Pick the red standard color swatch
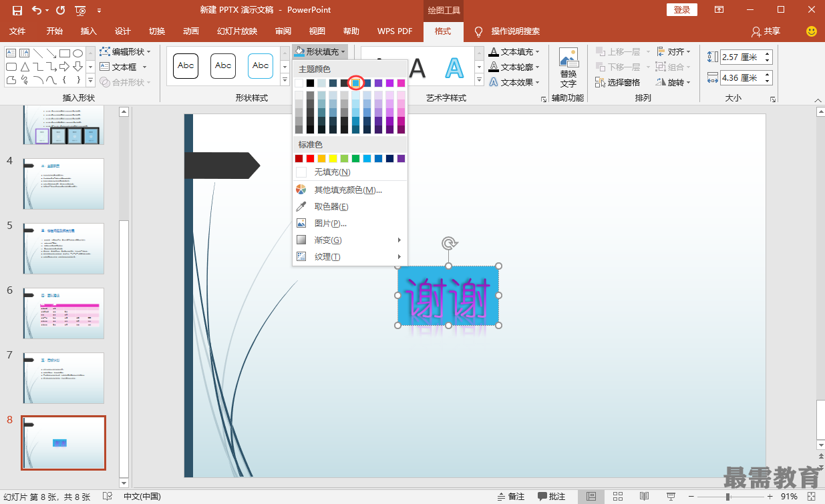 point(310,158)
